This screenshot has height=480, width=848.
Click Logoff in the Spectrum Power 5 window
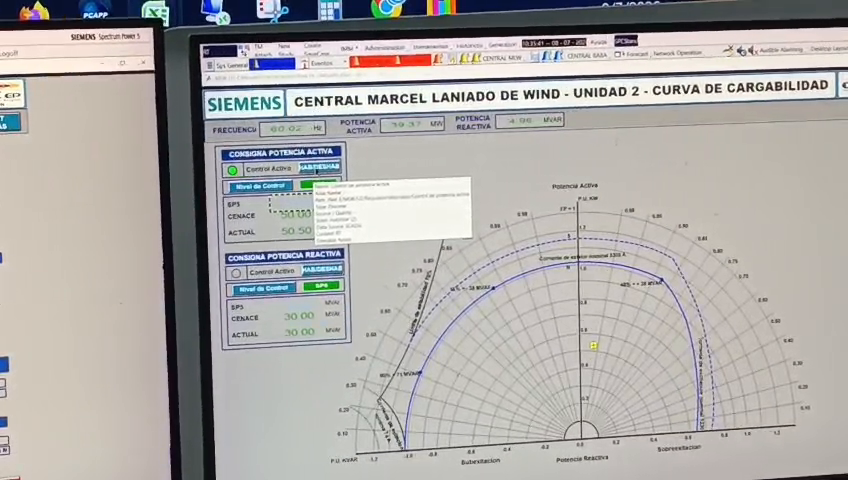[9, 54]
